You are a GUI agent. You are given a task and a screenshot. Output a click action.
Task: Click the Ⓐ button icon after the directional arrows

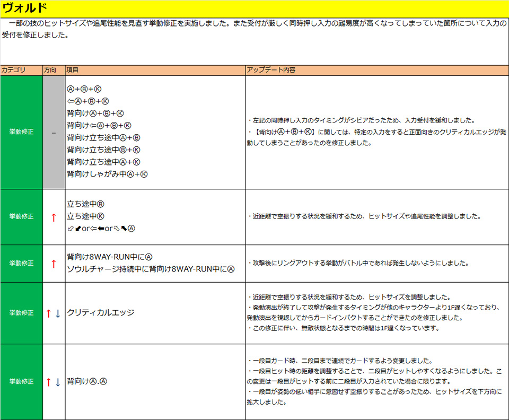132,229
